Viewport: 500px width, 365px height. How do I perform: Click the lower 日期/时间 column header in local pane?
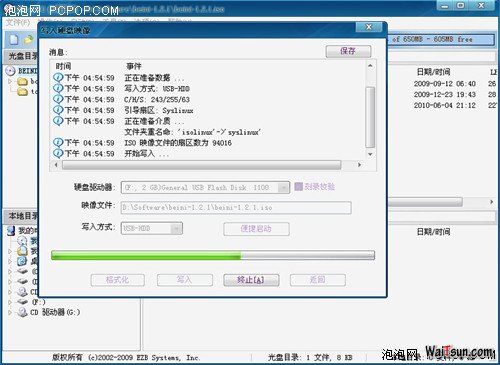(433, 232)
